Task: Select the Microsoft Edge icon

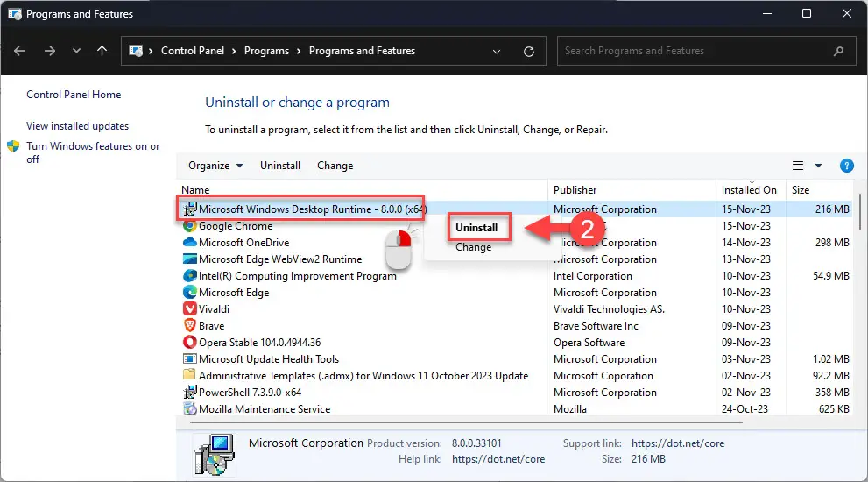Action: coord(190,293)
